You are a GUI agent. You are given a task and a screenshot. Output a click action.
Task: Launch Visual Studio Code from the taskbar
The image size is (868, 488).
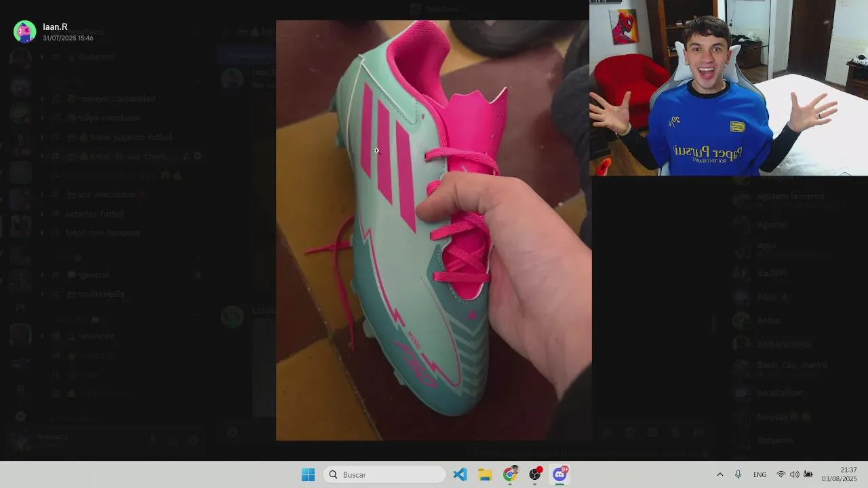point(460,474)
